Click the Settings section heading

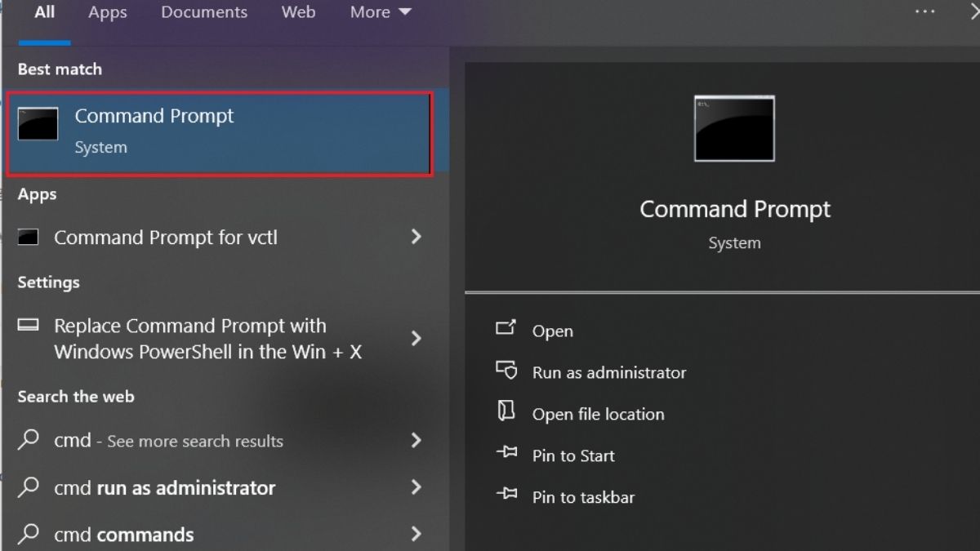tap(48, 282)
